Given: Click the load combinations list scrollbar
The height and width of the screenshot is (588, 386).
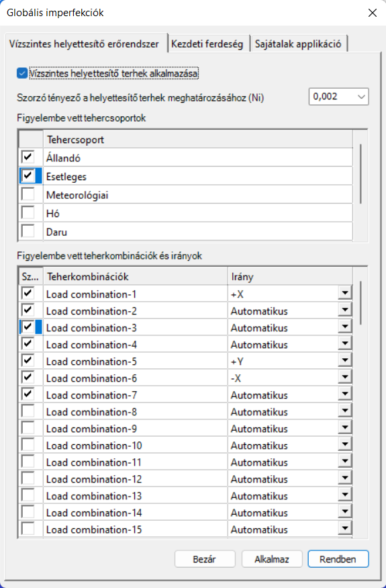Looking at the screenshot, I should click(x=360, y=402).
